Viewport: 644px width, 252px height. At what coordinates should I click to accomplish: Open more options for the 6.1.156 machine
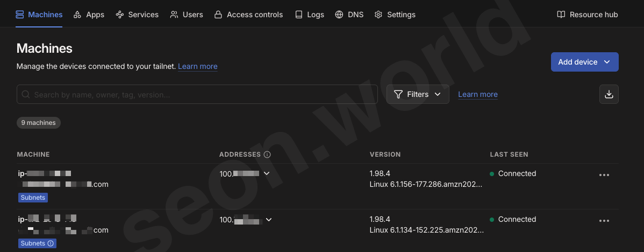604,174
